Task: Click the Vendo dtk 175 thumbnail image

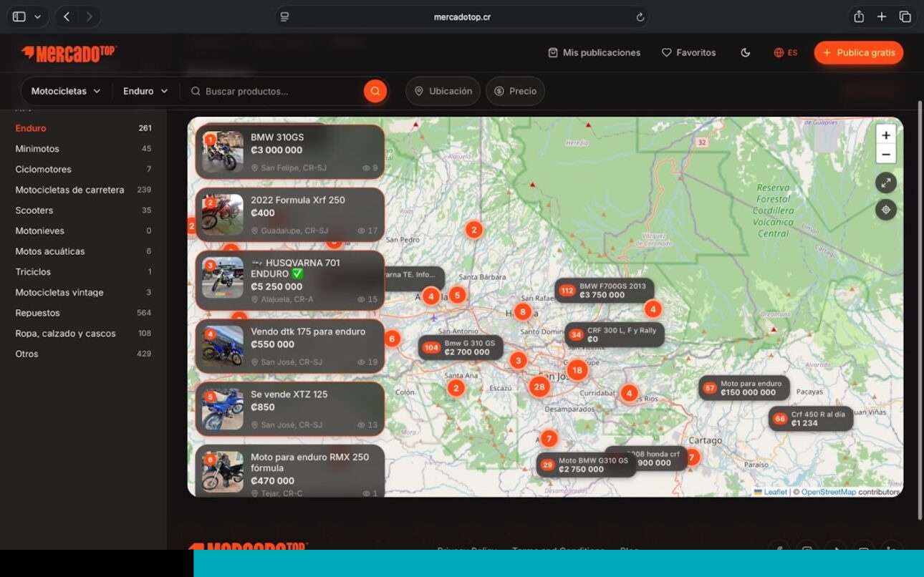Action: pos(223,346)
